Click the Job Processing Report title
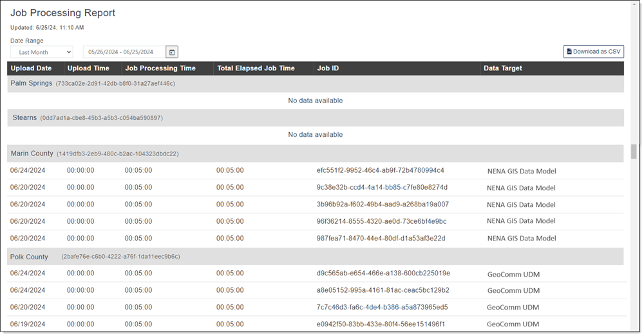This screenshot has width=644, height=336. (63, 13)
